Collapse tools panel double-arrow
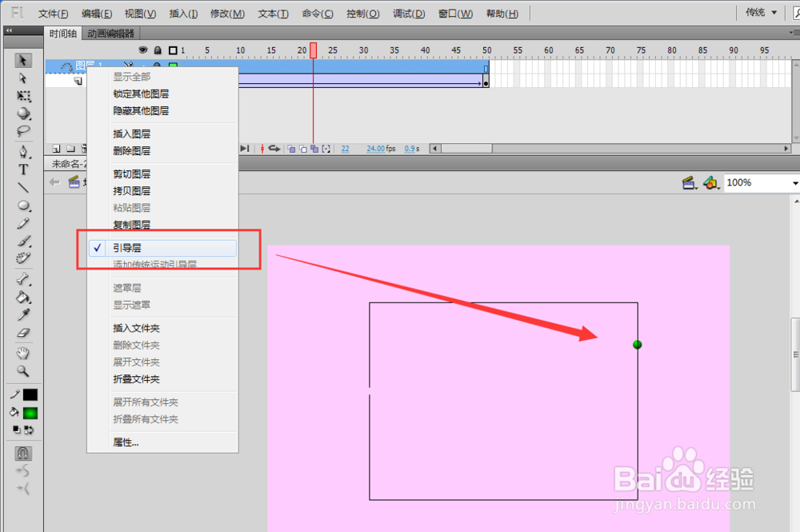 click(x=9, y=30)
